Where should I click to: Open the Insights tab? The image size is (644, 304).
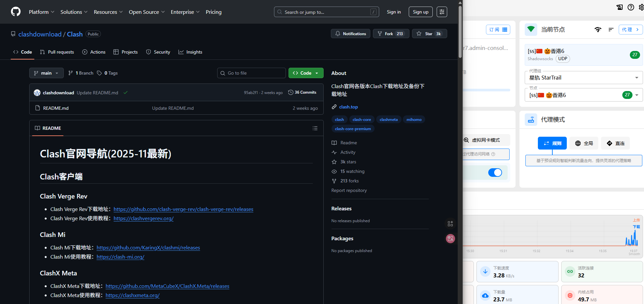190,52
